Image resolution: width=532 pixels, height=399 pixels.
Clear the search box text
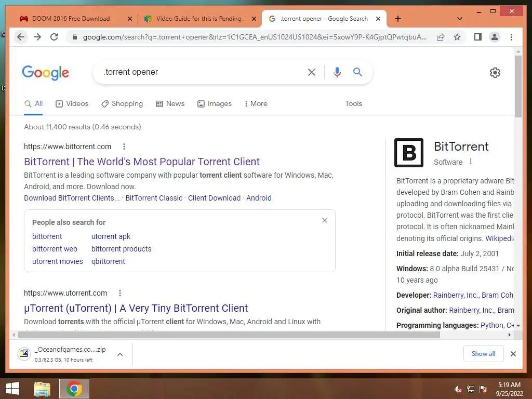pyautogui.click(x=312, y=72)
